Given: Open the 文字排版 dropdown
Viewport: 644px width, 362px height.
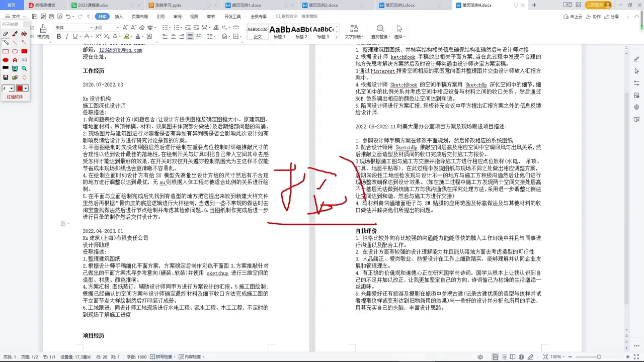Looking at the screenshot, I should 354,32.
